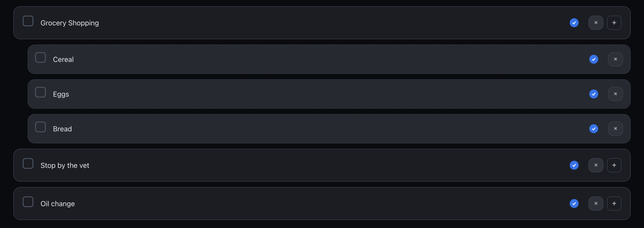
Task: Select the Oil change task title
Action: point(58,204)
